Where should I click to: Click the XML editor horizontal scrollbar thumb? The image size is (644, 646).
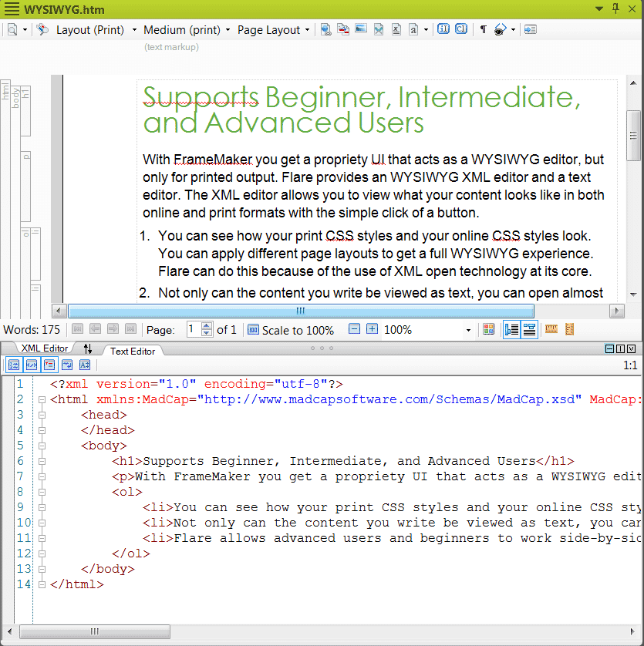point(301,311)
